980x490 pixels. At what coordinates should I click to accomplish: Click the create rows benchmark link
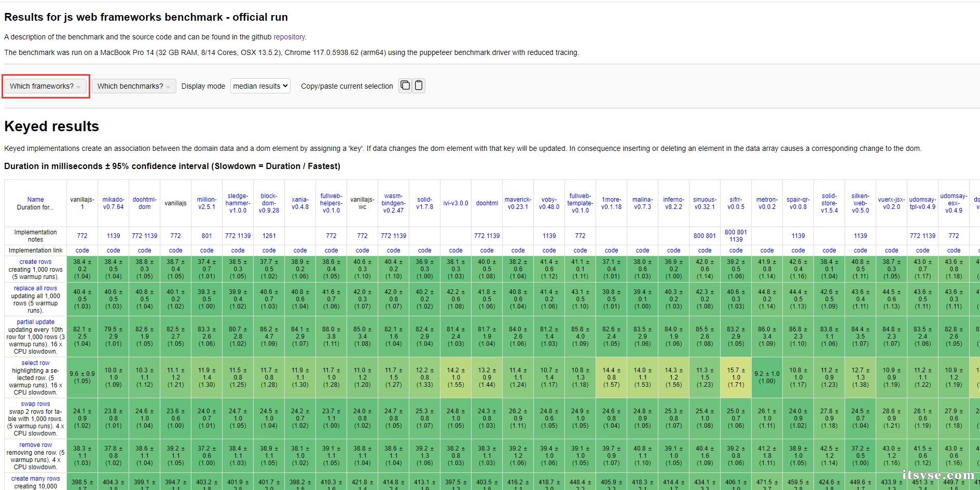[35, 262]
